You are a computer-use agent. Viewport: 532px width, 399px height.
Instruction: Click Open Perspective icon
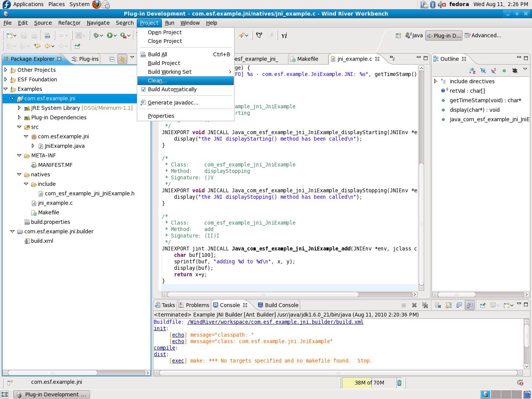398,35
